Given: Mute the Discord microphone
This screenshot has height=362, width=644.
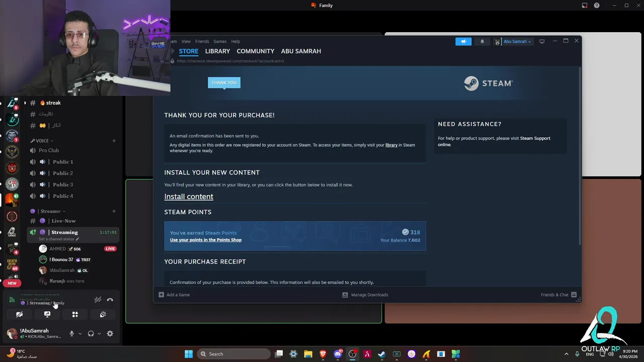Looking at the screenshot, I should [71, 334].
